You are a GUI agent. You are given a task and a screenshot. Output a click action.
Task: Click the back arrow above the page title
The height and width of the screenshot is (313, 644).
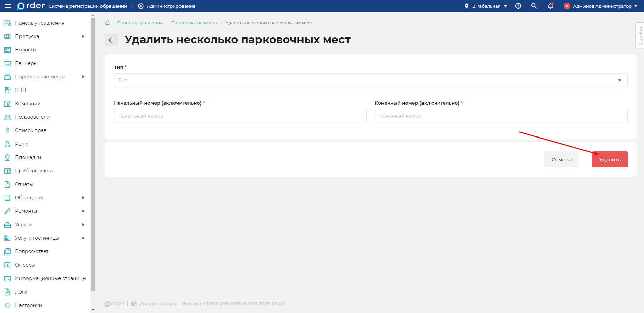click(x=111, y=40)
